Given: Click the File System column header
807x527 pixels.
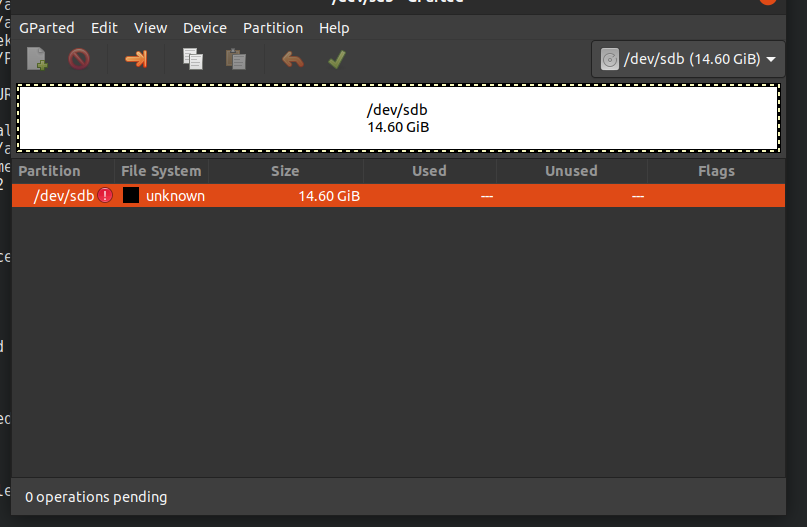Looking at the screenshot, I should tap(161, 171).
